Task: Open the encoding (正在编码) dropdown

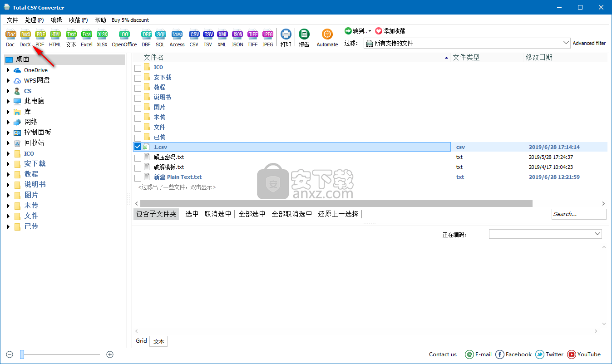Action: [597, 234]
